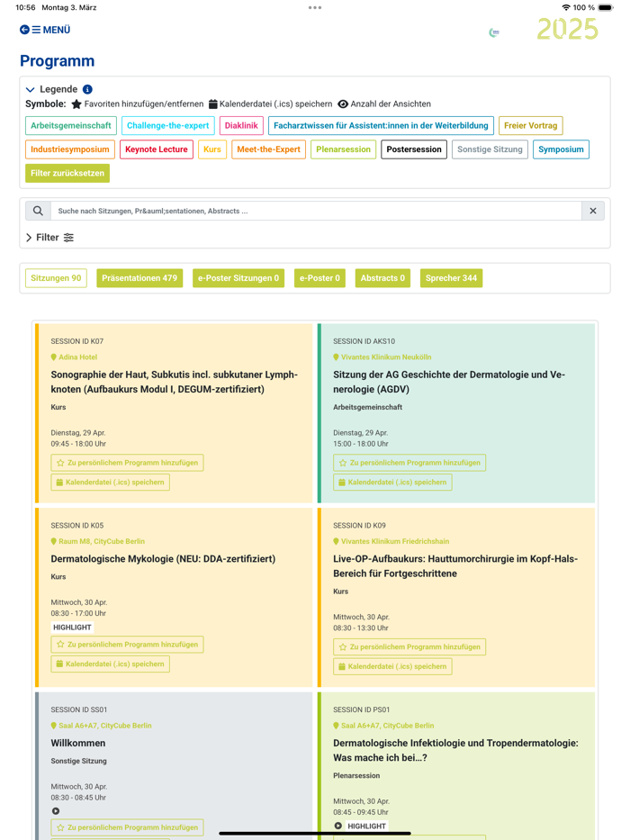Switch to Präsentationen 479 tab

(x=139, y=278)
